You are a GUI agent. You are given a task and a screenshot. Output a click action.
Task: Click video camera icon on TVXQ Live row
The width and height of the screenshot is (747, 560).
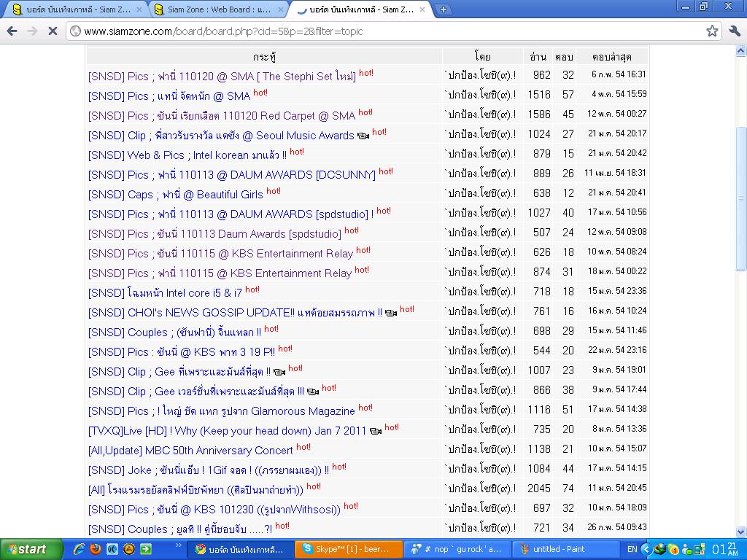(376, 432)
